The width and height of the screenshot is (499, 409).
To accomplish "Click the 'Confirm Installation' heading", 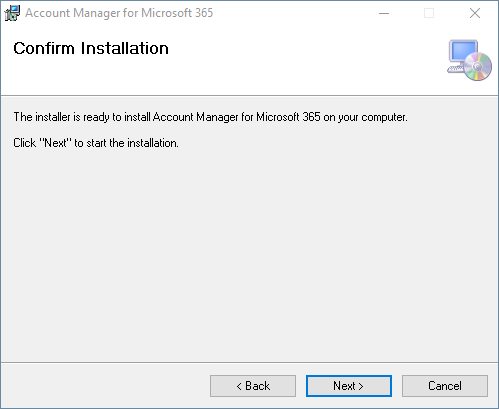I will [91, 48].
